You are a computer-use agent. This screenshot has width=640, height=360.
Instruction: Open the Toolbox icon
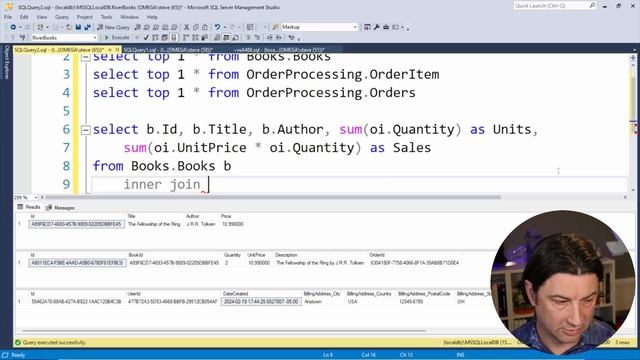(386, 27)
